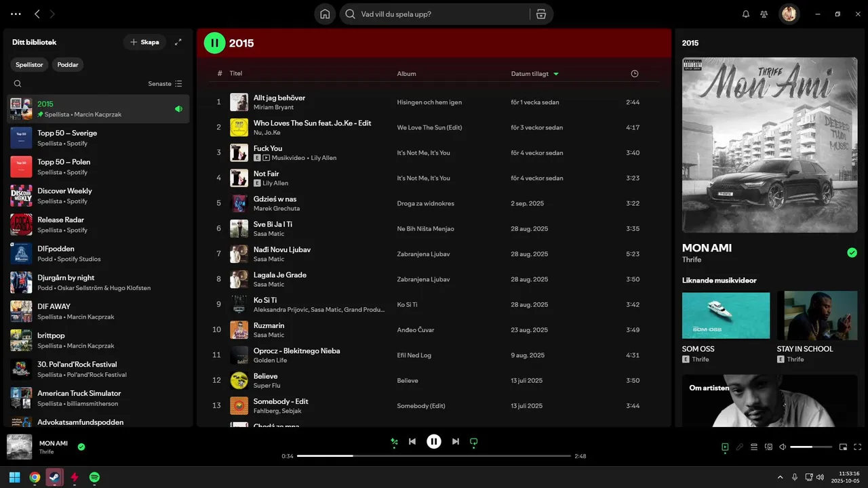Viewport: 868px width, 488px height.
Task: Open the play queue icon
Action: click(x=754, y=447)
